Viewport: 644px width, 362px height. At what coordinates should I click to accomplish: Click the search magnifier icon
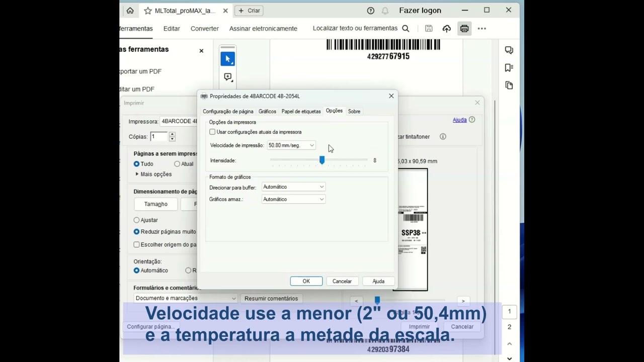[406, 29]
